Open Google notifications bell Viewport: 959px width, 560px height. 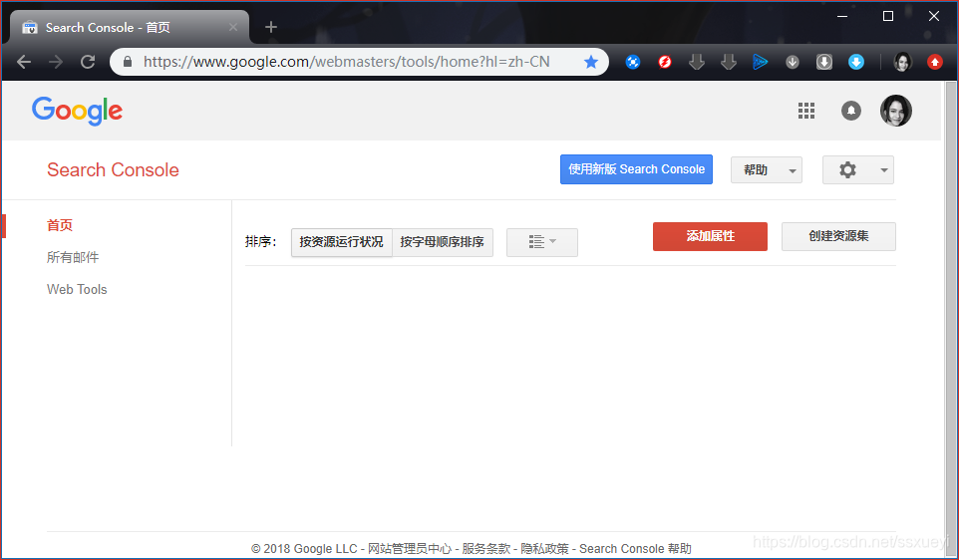coord(850,111)
